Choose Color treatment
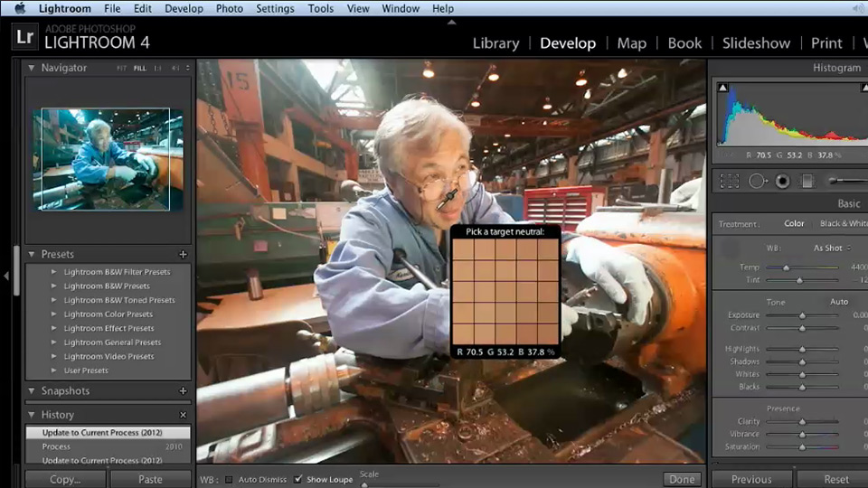The height and width of the screenshot is (488, 868). pos(794,223)
